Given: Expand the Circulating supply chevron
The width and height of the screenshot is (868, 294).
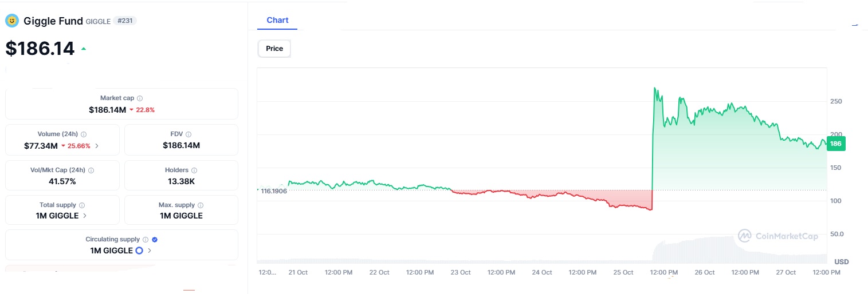Looking at the screenshot, I should (x=150, y=251).
